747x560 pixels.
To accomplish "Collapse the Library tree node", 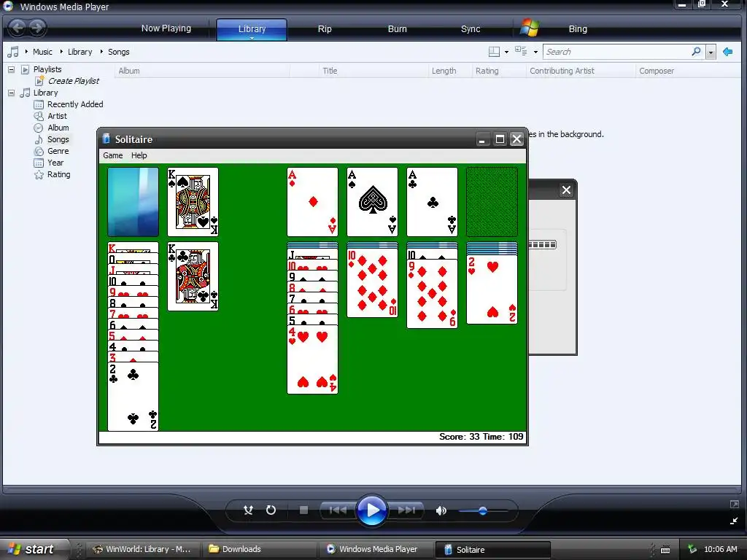I will [x=11, y=93].
